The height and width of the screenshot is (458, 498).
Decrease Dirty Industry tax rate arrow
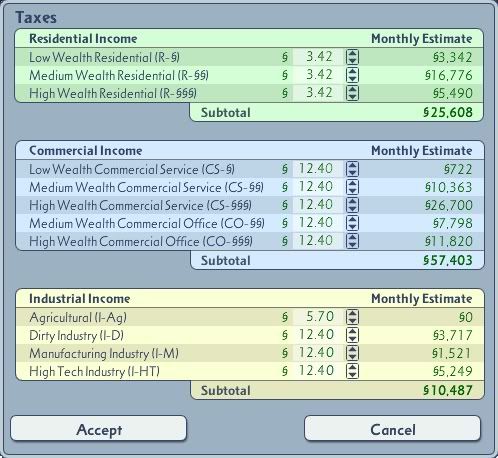click(x=352, y=339)
